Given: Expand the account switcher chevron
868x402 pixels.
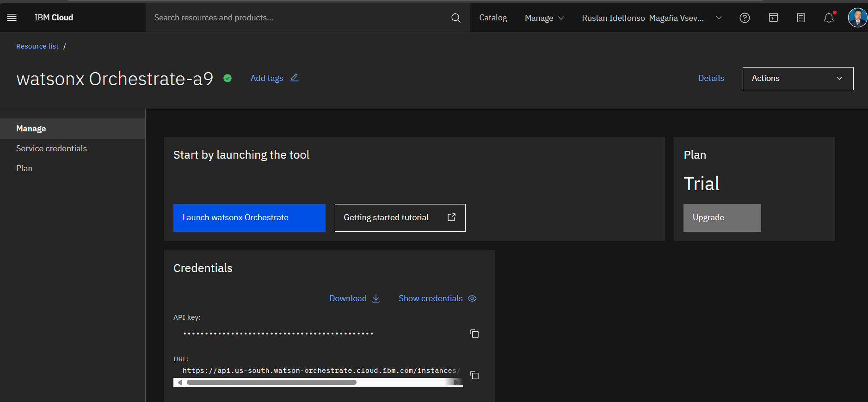Looking at the screenshot, I should [x=719, y=18].
